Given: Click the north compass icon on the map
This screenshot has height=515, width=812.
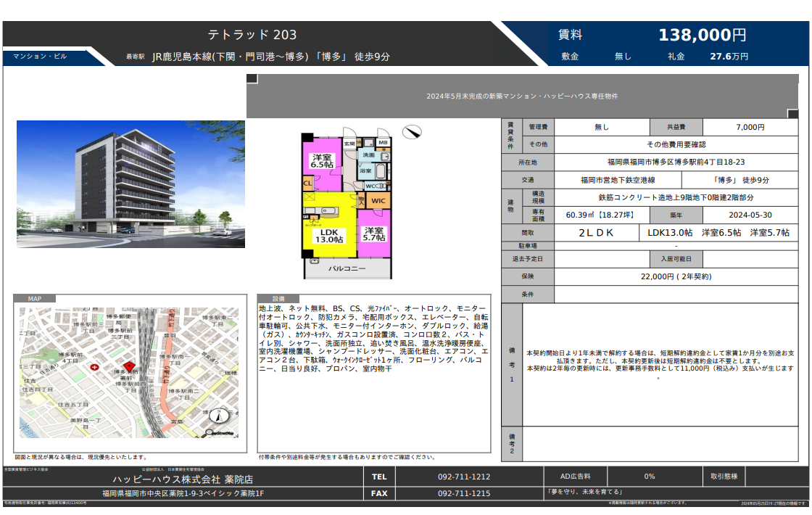Looking at the screenshot, I should pyautogui.click(x=218, y=415).
